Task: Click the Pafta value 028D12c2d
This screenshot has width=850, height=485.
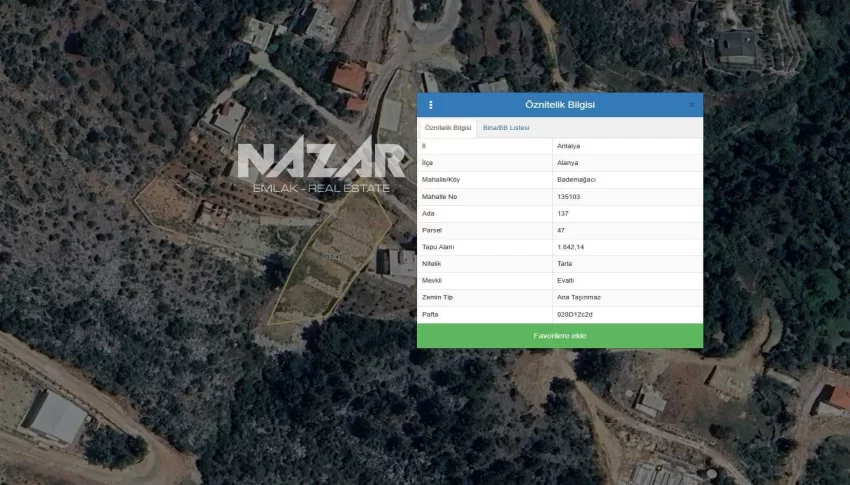Action: point(574,315)
